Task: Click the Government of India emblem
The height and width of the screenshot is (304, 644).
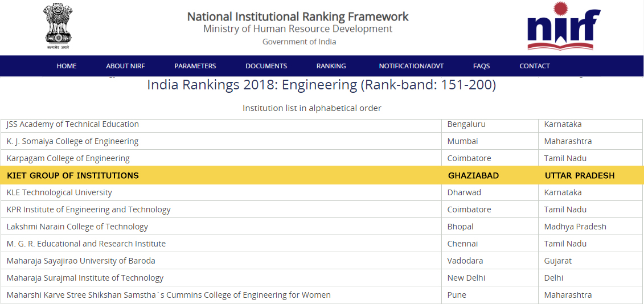Action: click(x=58, y=27)
